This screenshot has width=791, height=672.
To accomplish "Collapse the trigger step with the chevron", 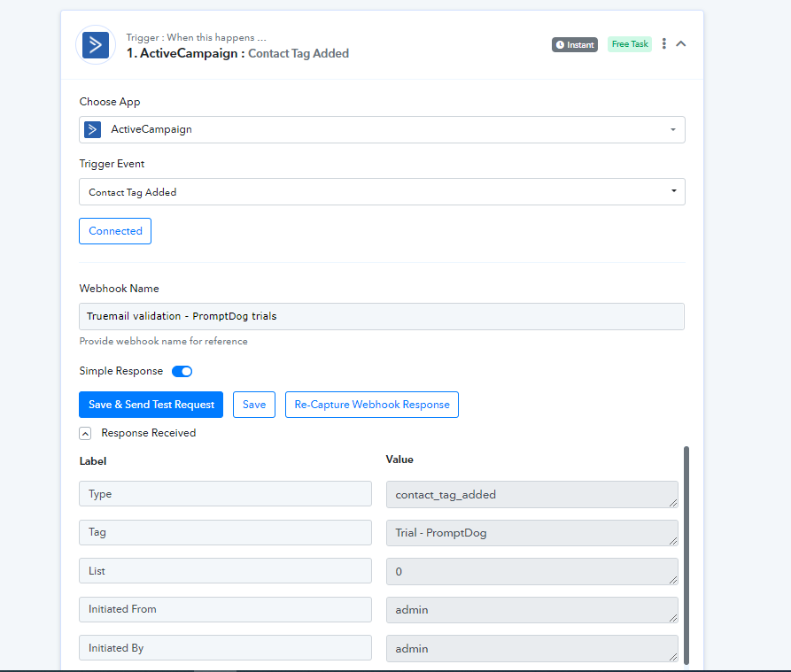I will click(x=680, y=44).
